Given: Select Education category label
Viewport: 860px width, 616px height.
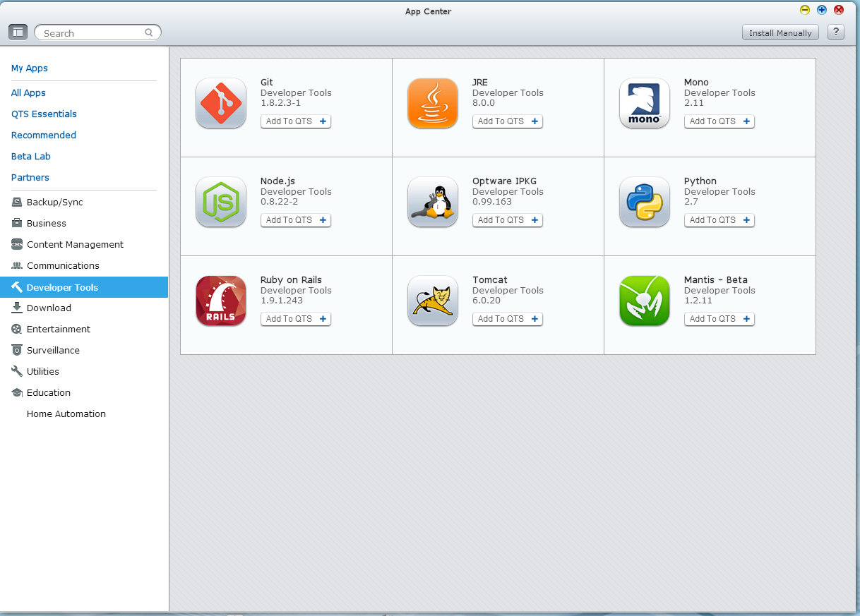Looking at the screenshot, I should coord(49,392).
